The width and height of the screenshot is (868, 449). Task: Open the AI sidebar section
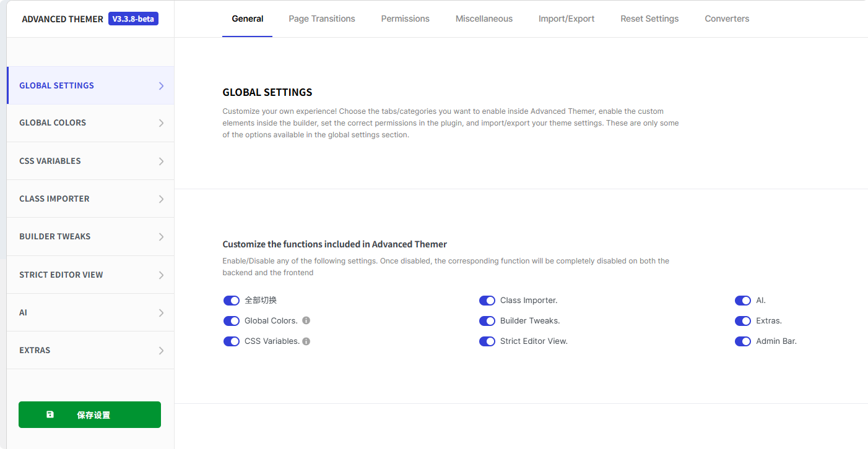[90, 312]
